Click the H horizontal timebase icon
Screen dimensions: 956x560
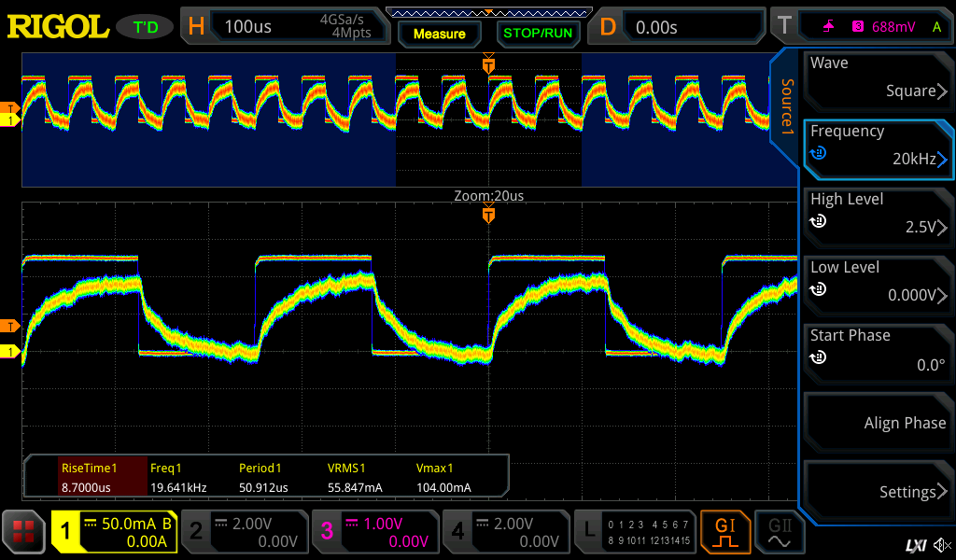(196, 26)
